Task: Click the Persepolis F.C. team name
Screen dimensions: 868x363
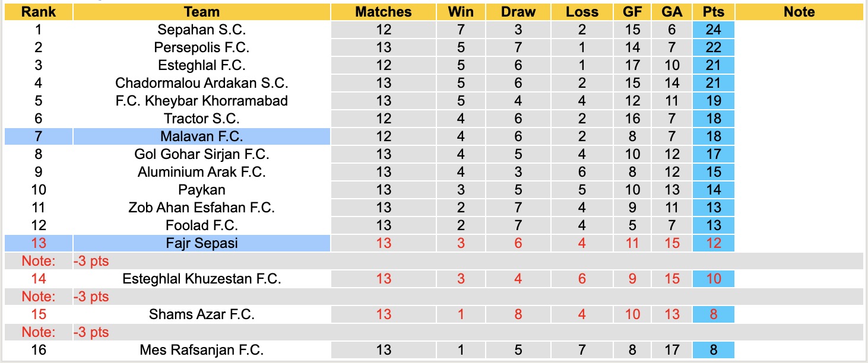Action: (x=201, y=47)
